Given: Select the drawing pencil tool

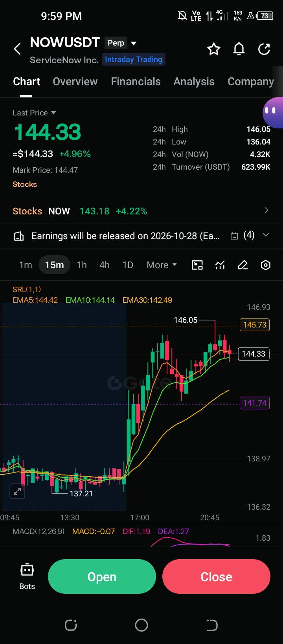Looking at the screenshot, I should click(x=243, y=265).
